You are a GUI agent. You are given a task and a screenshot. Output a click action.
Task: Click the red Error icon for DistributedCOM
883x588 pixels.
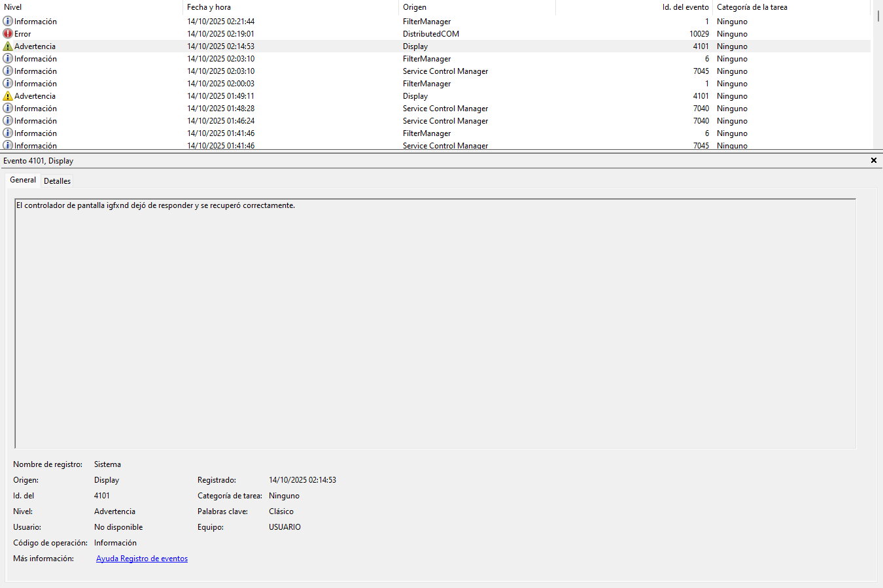[x=8, y=34]
